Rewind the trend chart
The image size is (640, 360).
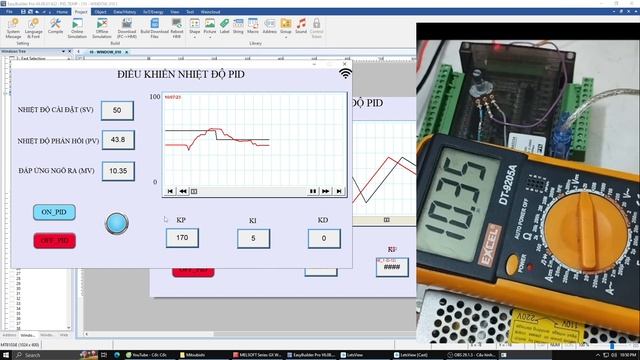pos(183,191)
